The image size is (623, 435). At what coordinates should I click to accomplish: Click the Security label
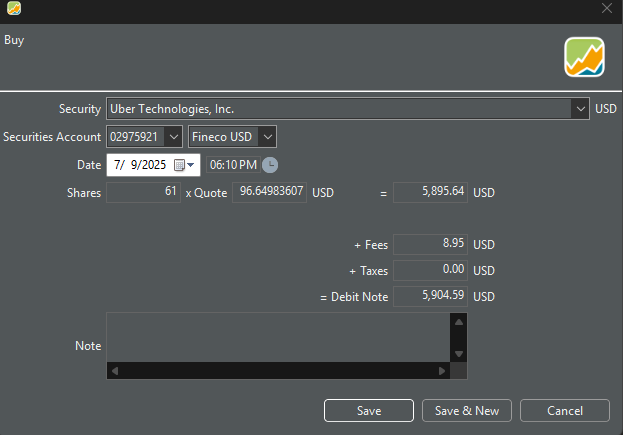[x=80, y=109]
